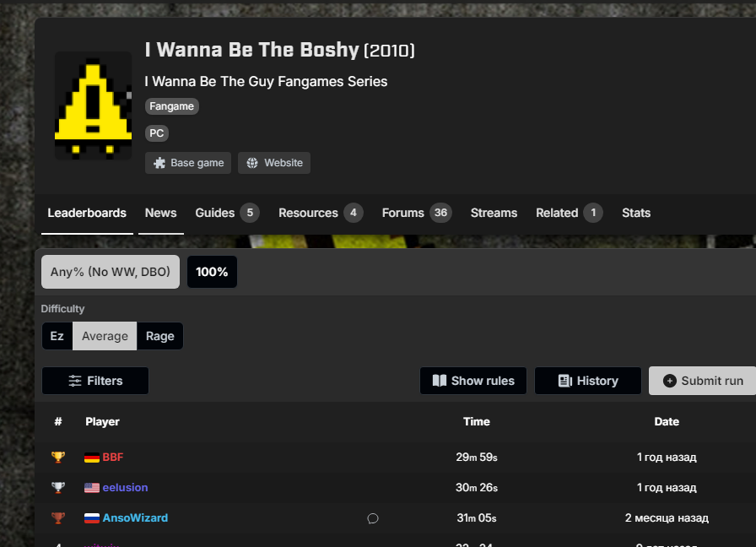Open the Resources tab
The width and height of the screenshot is (756, 547).
[x=321, y=213]
